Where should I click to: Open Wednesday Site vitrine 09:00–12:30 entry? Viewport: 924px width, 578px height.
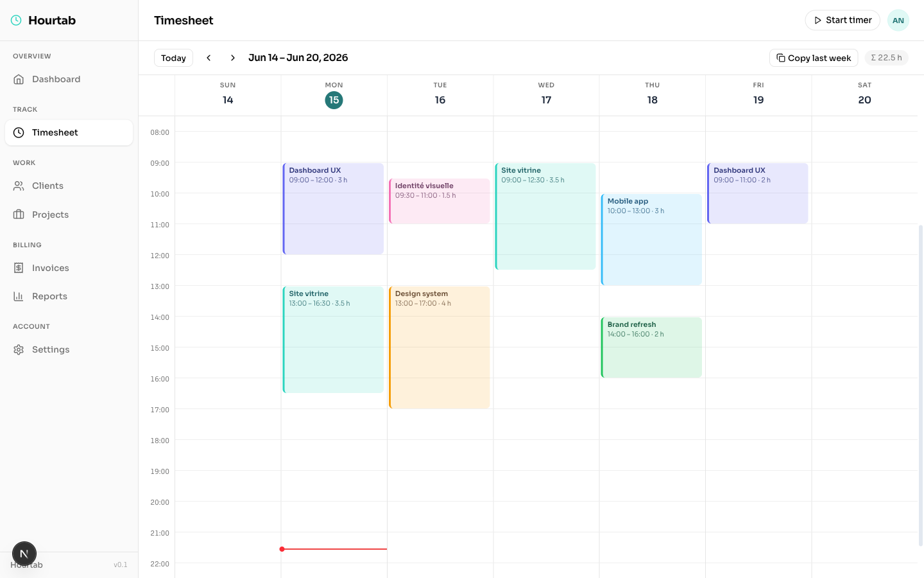click(545, 216)
